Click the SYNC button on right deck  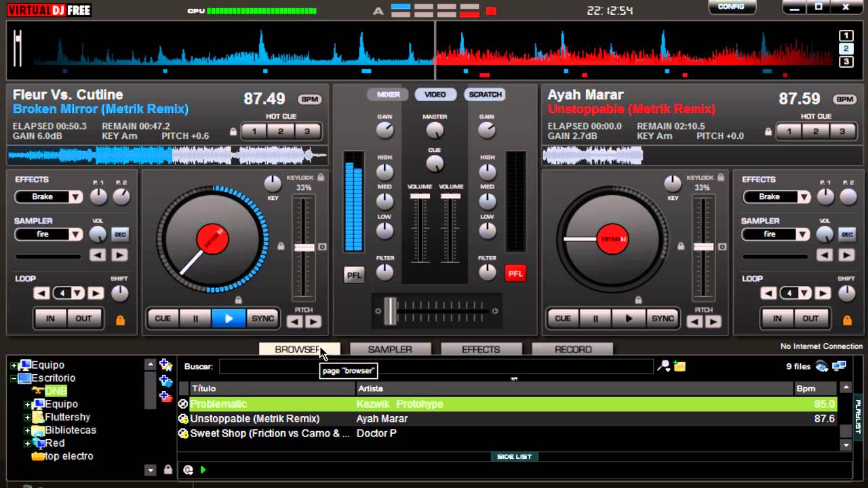point(663,319)
